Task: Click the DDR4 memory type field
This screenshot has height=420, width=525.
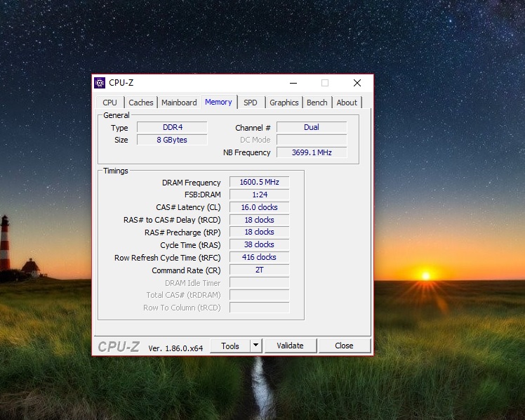Action: [x=172, y=127]
